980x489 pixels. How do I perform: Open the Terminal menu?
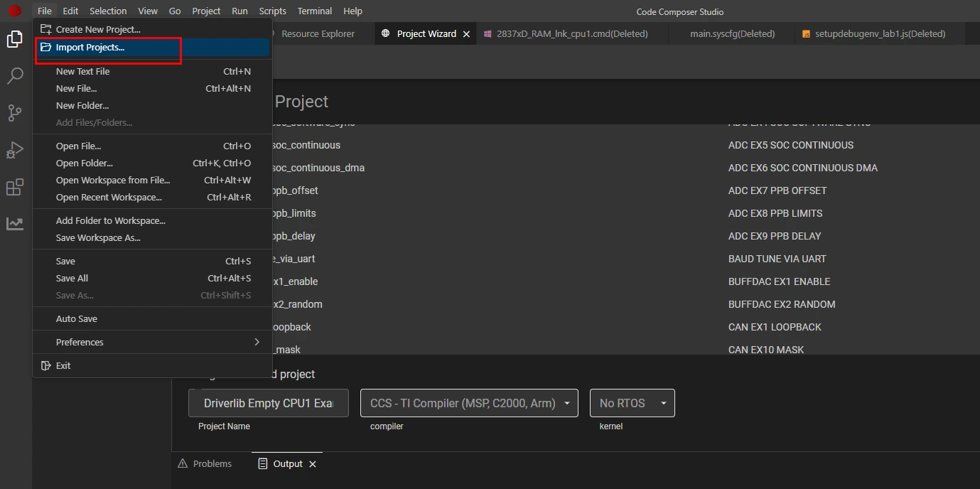315,11
